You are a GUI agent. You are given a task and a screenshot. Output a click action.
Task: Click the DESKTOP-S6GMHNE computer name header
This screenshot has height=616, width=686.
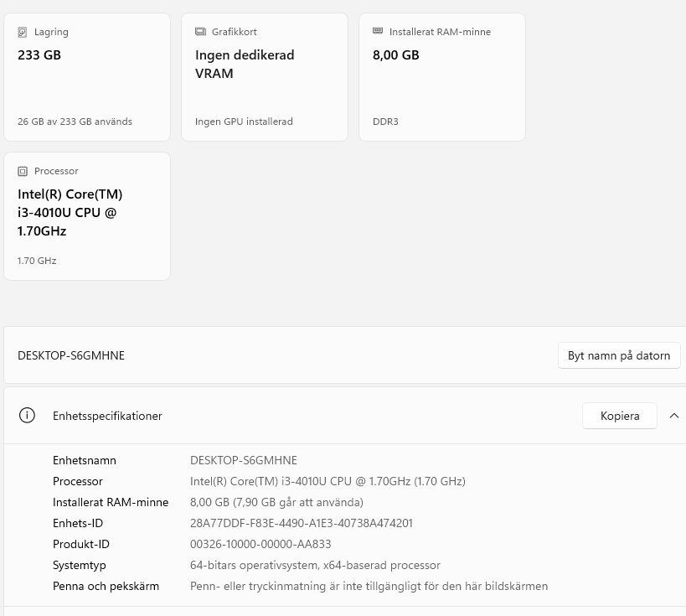tap(71, 355)
